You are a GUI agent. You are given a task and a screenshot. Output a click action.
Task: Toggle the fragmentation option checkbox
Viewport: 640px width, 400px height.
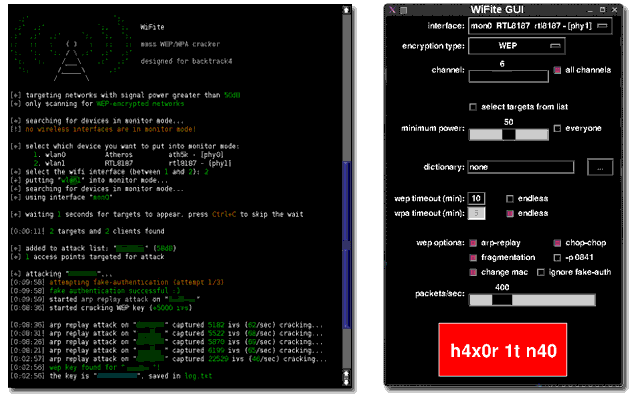(x=473, y=258)
